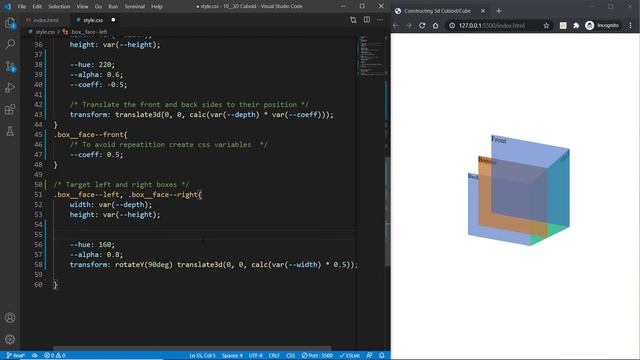Click Ln 55, Col 5 in status bar
Image resolution: width=640 pixels, height=360 pixels.
(202, 356)
